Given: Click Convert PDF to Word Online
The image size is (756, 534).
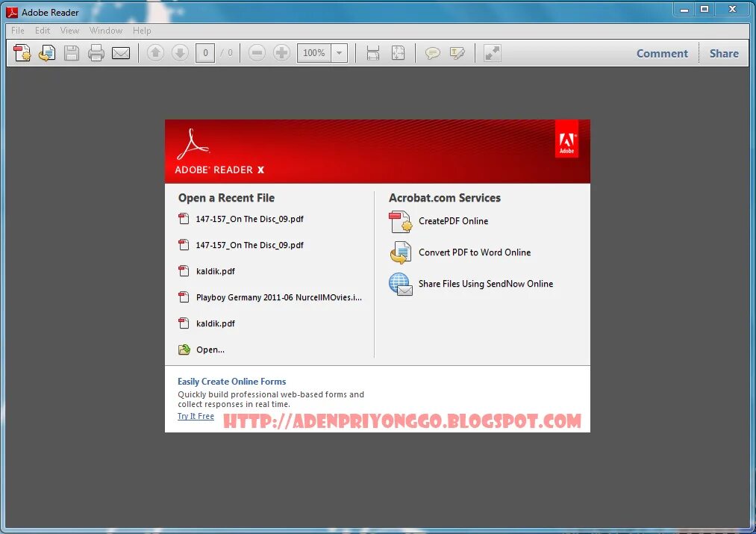Looking at the screenshot, I should (475, 252).
